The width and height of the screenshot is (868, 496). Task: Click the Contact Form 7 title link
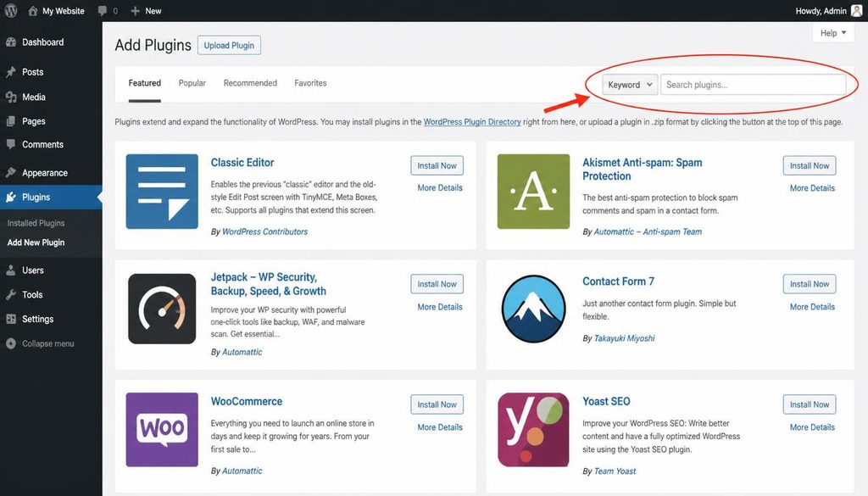click(x=618, y=281)
